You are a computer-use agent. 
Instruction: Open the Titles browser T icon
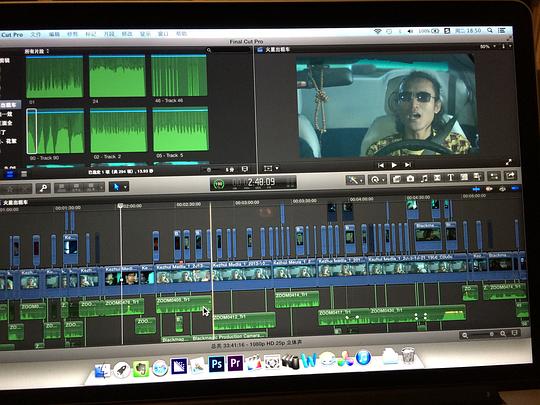450,177
